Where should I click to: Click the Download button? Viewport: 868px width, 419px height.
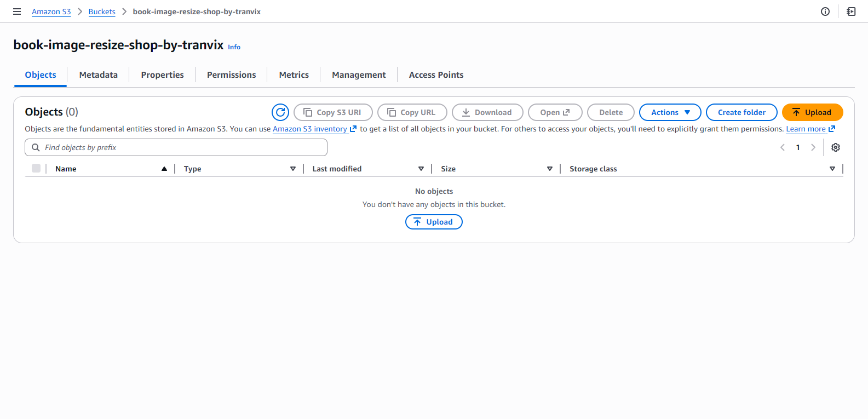(x=487, y=112)
